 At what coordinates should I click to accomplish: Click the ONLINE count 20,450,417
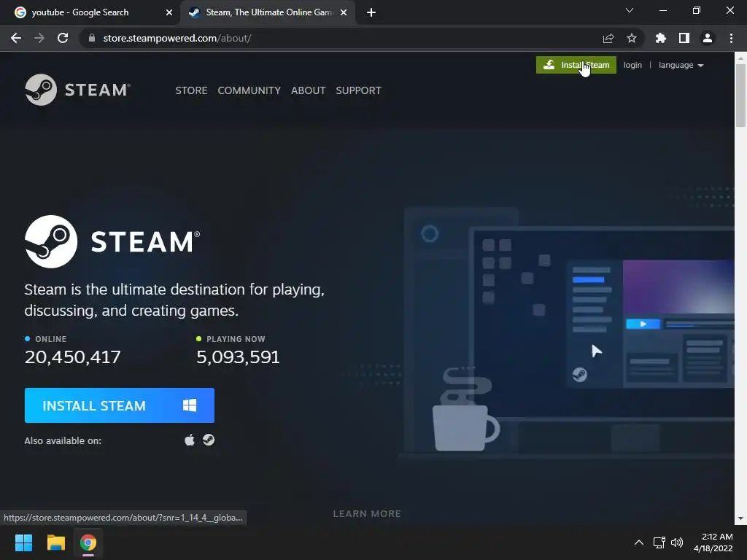point(73,357)
